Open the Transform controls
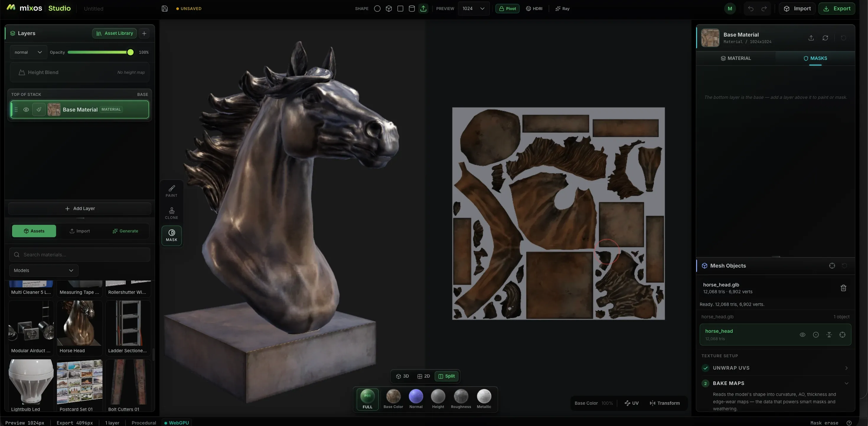 665,403
